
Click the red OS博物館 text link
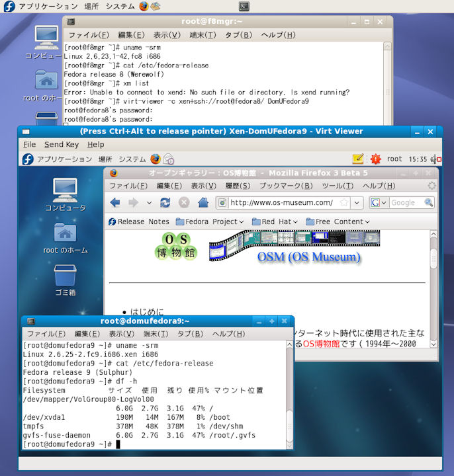tap(321, 344)
